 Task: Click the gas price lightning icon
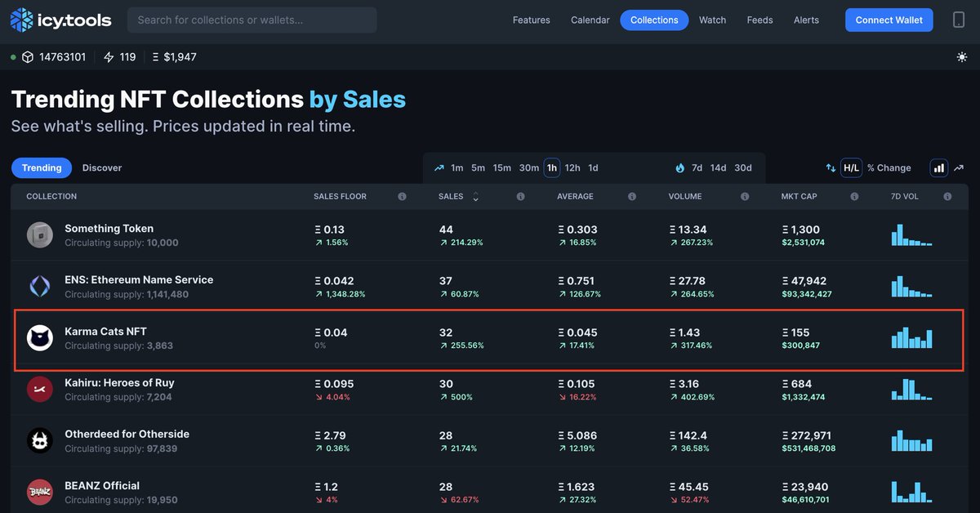pos(109,57)
